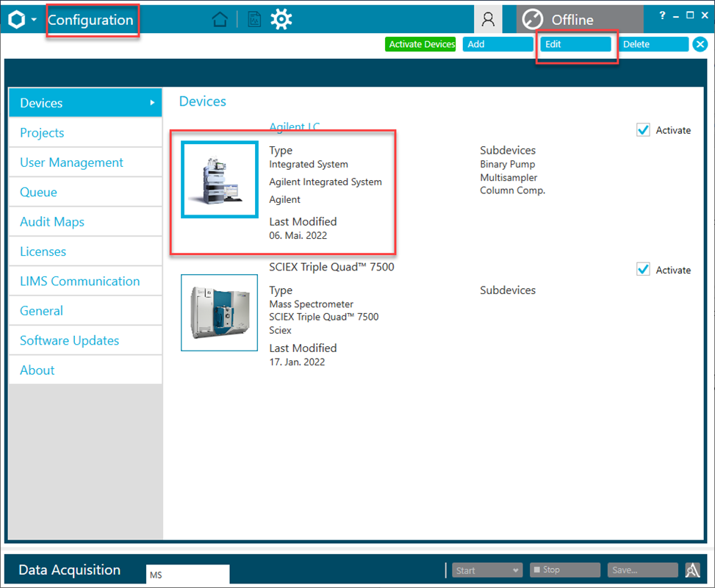Click the tuning icon in Data Acquisition bar
This screenshot has width=715, height=588.
pyautogui.click(x=692, y=570)
